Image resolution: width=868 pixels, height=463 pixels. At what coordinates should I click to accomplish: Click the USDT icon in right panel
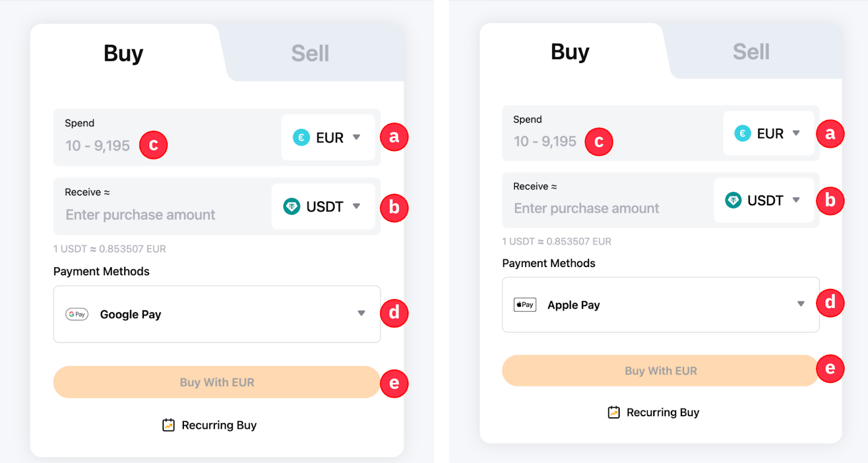click(x=733, y=200)
